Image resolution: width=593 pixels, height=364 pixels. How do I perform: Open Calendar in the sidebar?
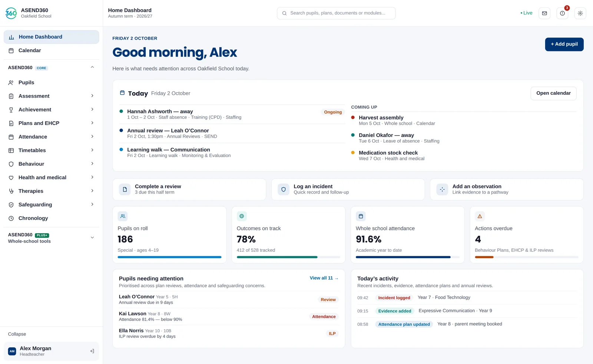click(x=52, y=50)
